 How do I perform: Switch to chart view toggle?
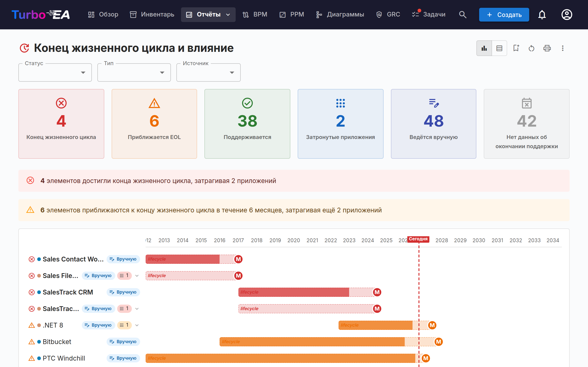[484, 48]
